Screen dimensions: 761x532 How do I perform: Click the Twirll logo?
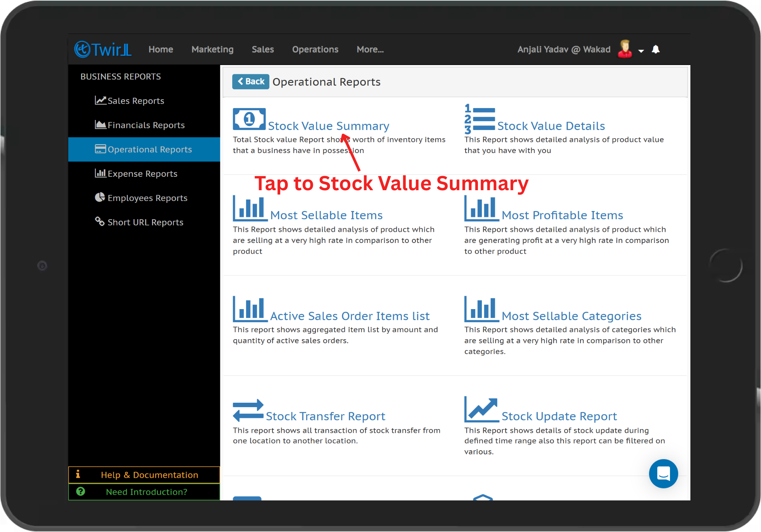pos(103,49)
